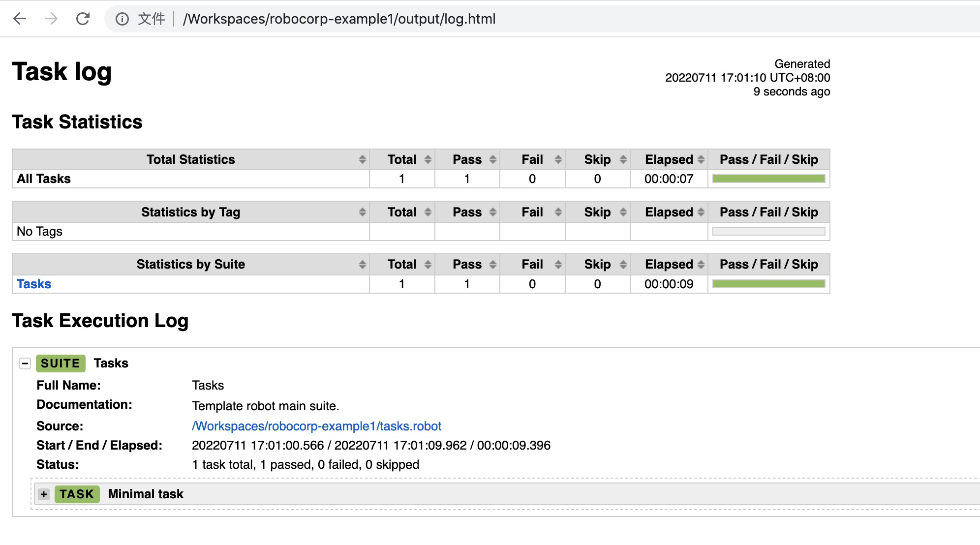
Task: Reload the page with refresh icon
Action: coord(83,19)
